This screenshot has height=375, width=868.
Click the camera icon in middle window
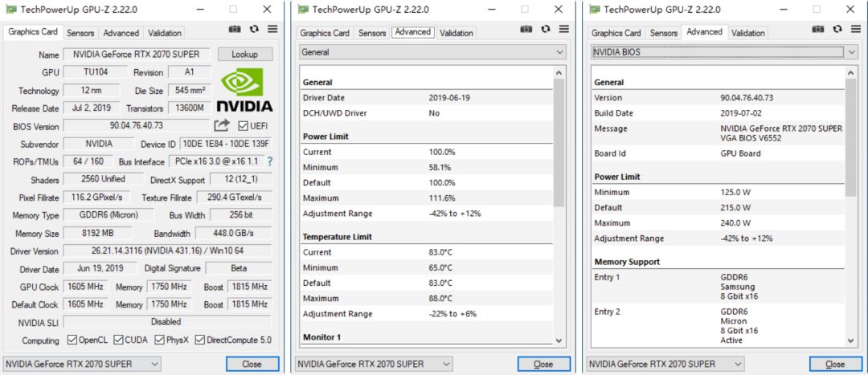point(526,30)
